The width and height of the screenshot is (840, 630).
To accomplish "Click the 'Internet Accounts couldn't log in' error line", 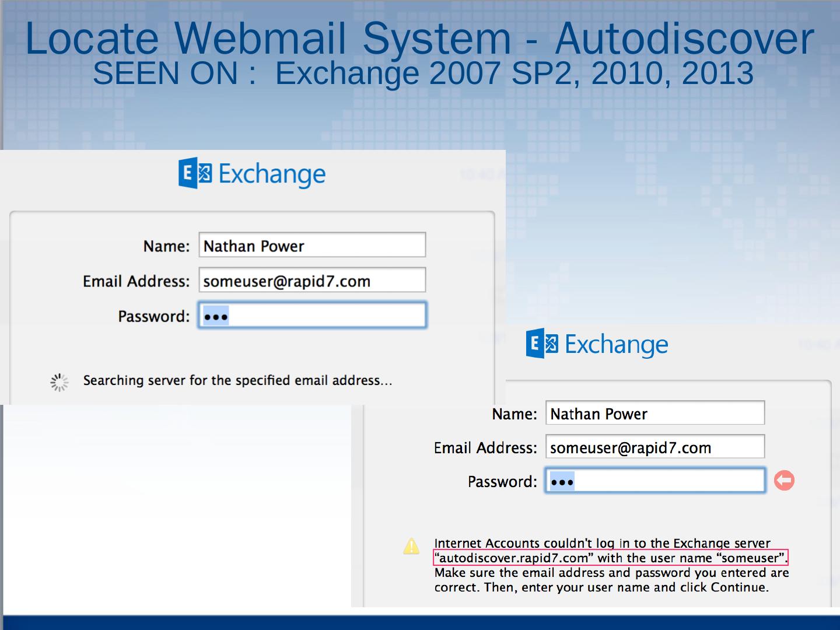I will (602, 543).
